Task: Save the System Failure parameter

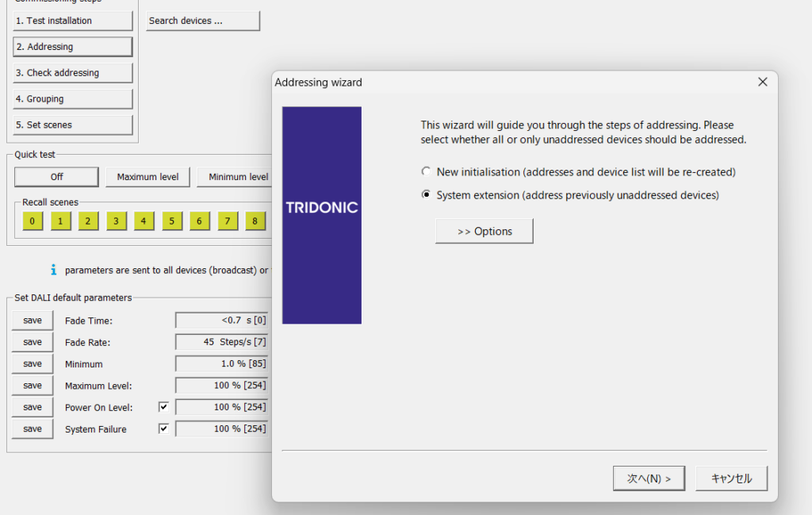Action: 32,429
